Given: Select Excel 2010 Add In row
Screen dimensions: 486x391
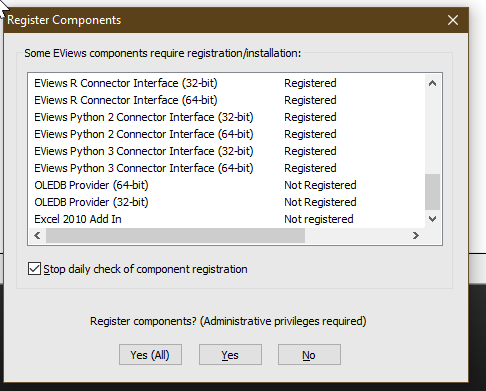Looking at the screenshot, I should click(227, 219).
